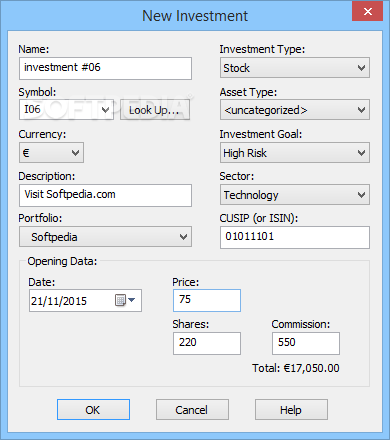This screenshot has width=390, height=440.
Task: Expand the Investment Goal High Risk dropdown
Action: [295, 153]
